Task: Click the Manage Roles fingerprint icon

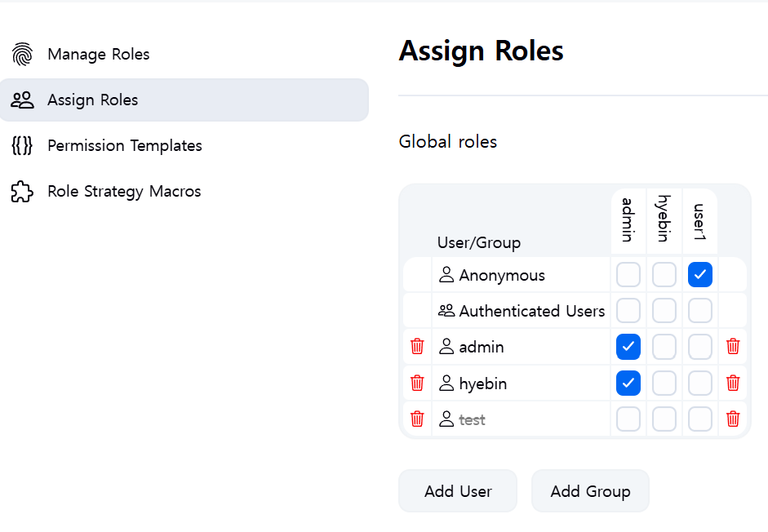Action: point(22,55)
